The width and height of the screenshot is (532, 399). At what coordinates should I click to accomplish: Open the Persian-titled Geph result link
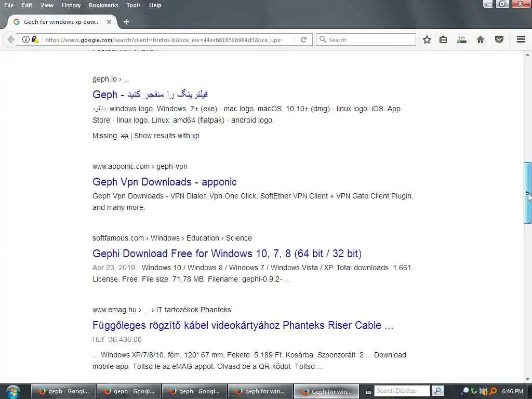(x=150, y=94)
